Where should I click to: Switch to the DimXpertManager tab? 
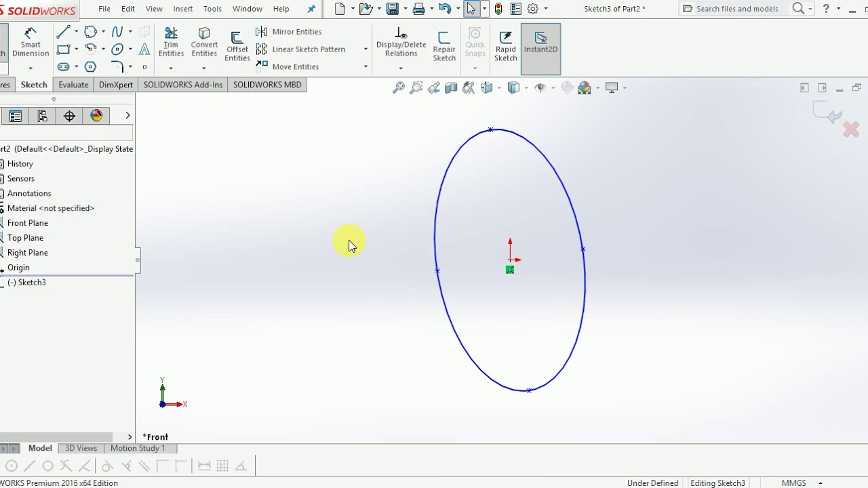click(69, 116)
